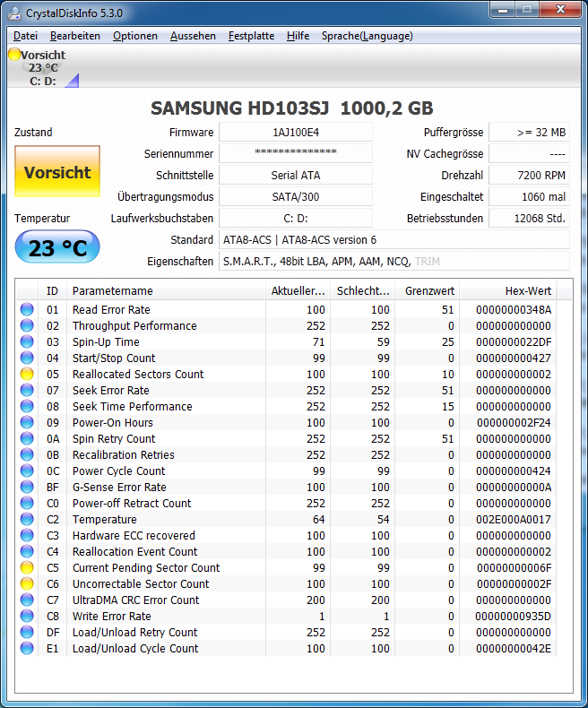The height and width of the screenshot is (708, 588).
Task: Click the blue status icon for Read Error Rate
Action: [x=27, y=309]
